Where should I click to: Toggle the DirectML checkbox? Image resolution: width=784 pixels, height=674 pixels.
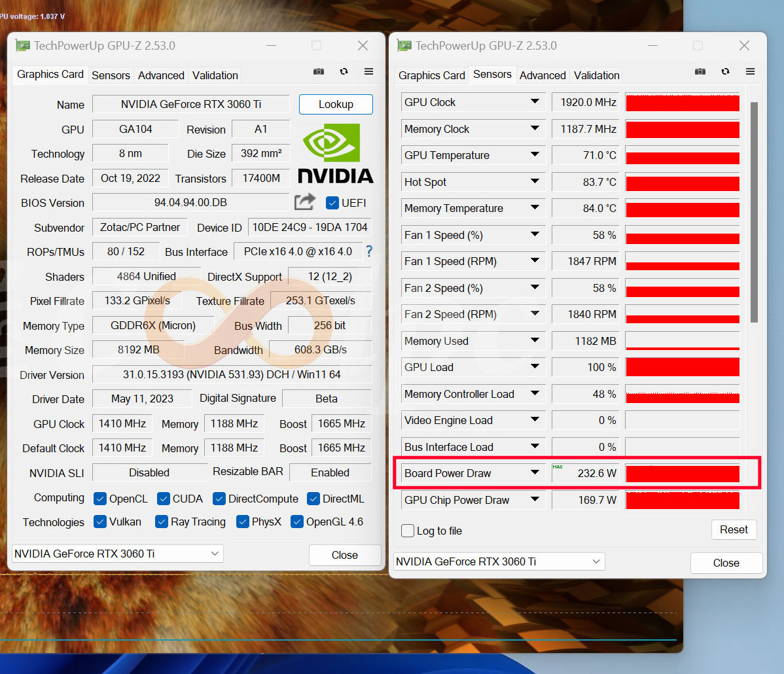tap(313, 499)
